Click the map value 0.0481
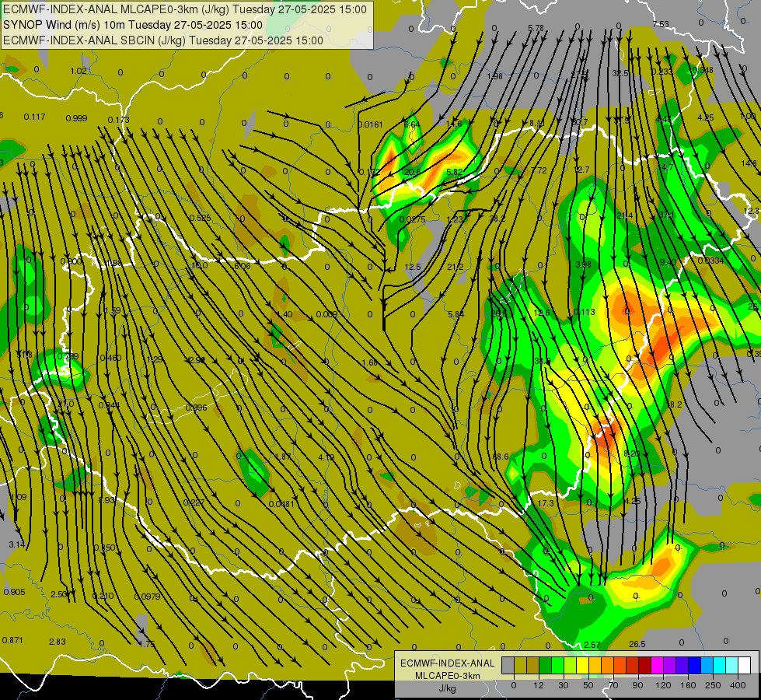 (x=281, y=504)
